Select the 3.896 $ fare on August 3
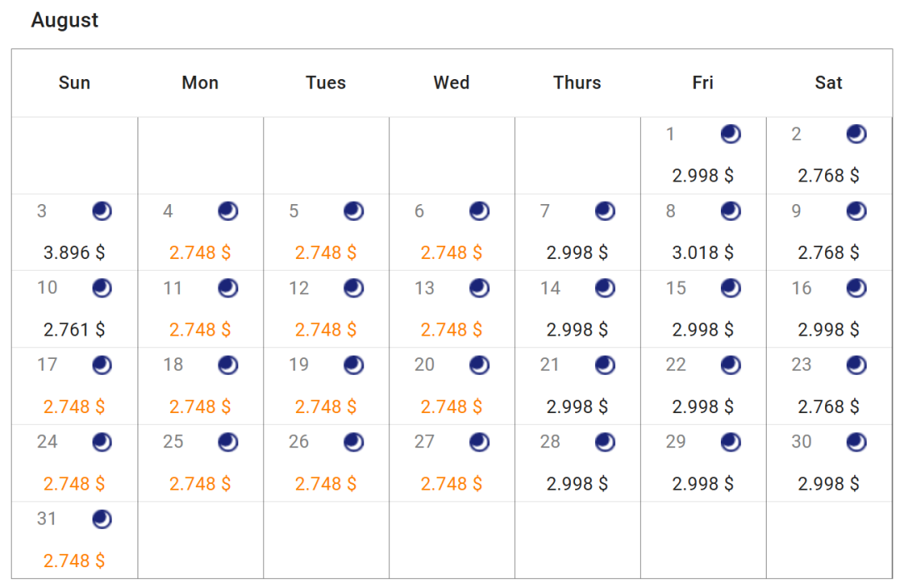 point(74,252)
